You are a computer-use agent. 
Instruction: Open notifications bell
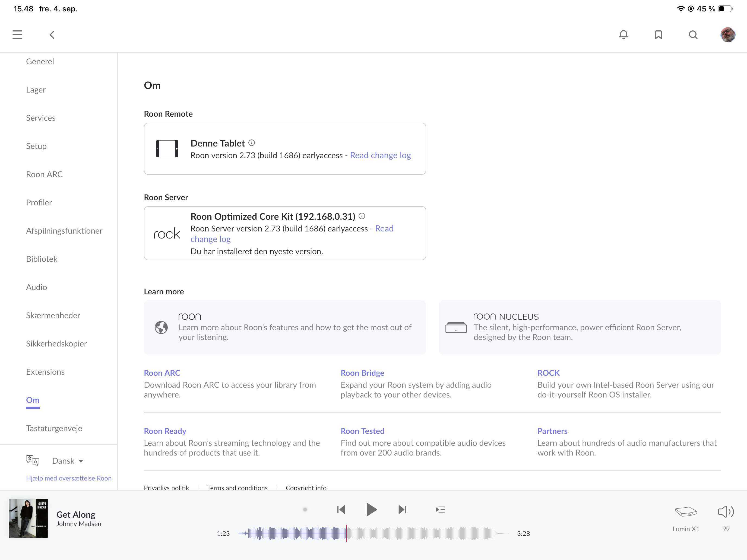pyautogui.click(x=623, y=35)
